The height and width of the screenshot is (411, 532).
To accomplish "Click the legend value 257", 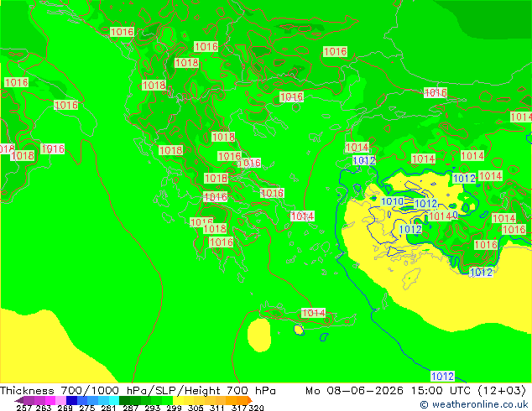I will [x=23, y=408].
